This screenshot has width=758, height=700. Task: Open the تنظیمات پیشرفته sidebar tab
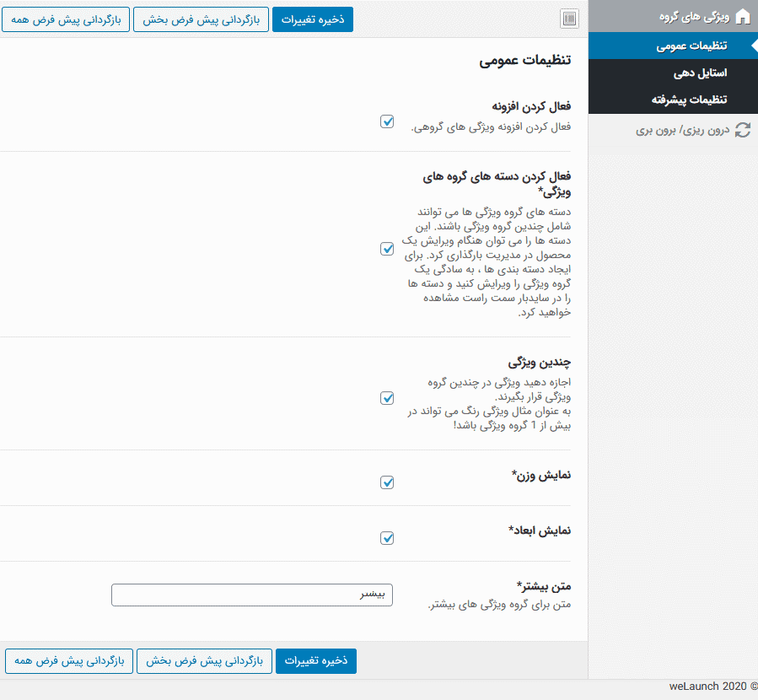pyautogui.click(x=673, y=100)
